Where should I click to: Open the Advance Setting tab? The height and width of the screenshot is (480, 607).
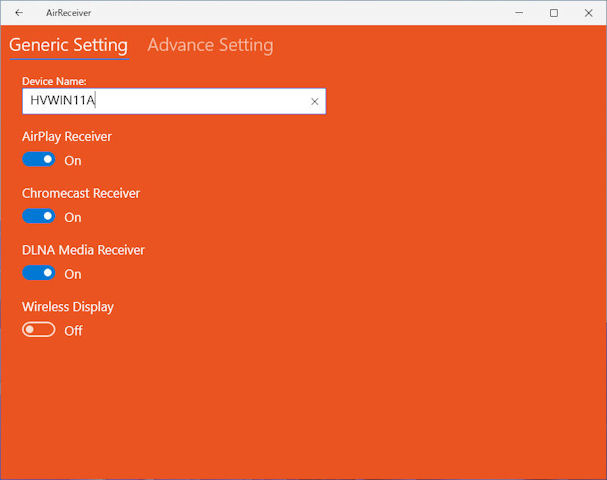210,45
